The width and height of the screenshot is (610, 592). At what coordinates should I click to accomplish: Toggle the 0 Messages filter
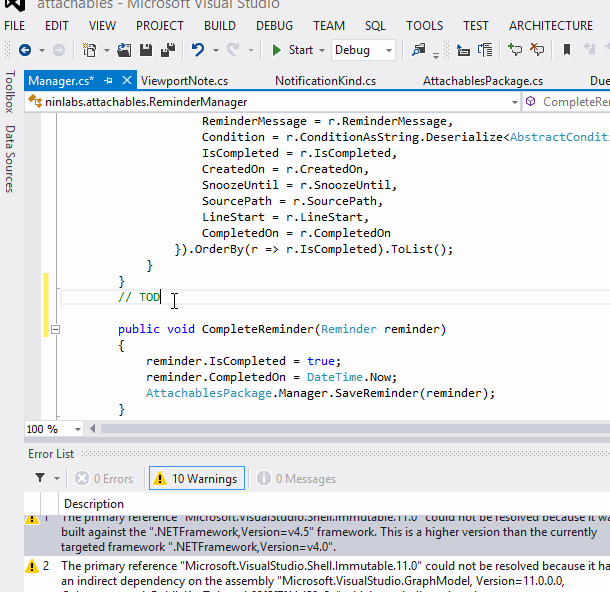coord(296,478)
